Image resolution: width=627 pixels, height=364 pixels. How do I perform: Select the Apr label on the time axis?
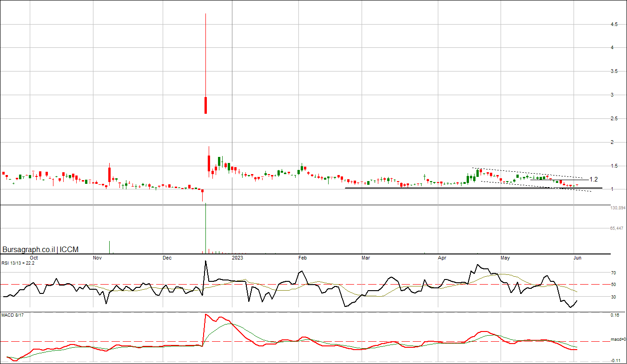tap(443, 257)
